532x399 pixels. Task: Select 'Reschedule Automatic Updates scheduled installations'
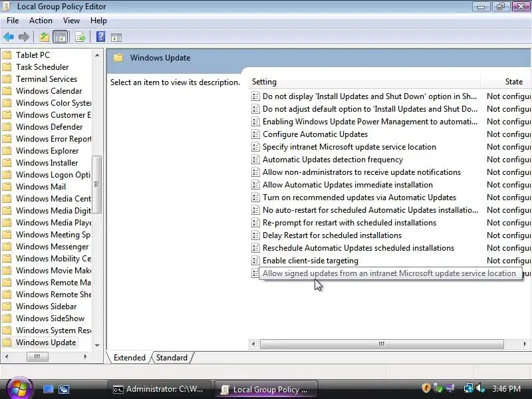pos(358,248)
